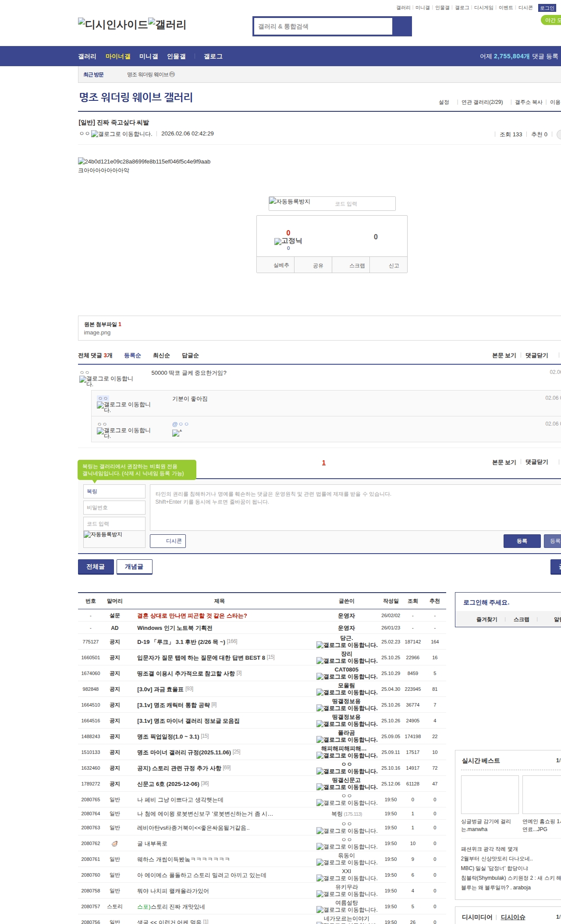
Task: Switch to the 마이너갤 menu
Action: pyautogui.click(x=118, y=57)
